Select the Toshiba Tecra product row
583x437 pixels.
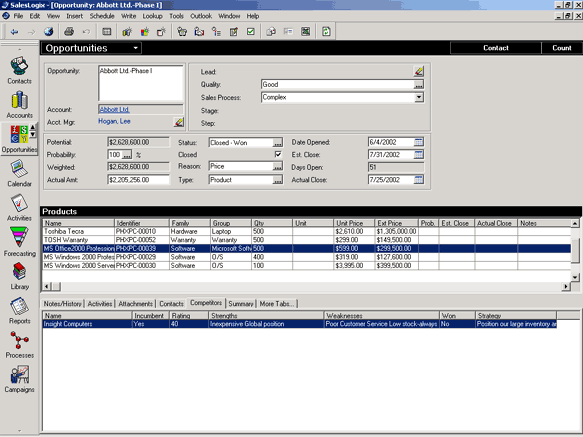307,231
